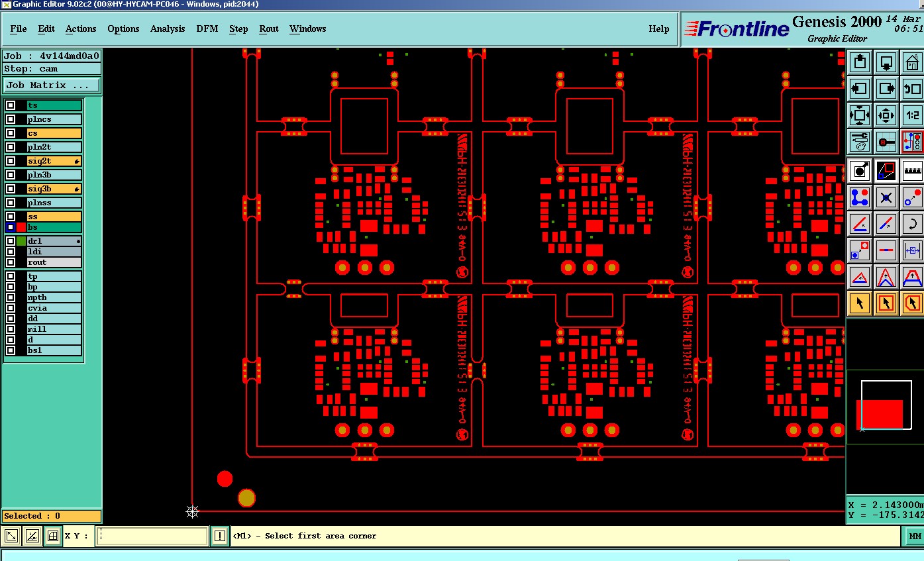Select the ldi layer name
The width and height of the screenshot is (924, 561).
click(54, 252)
